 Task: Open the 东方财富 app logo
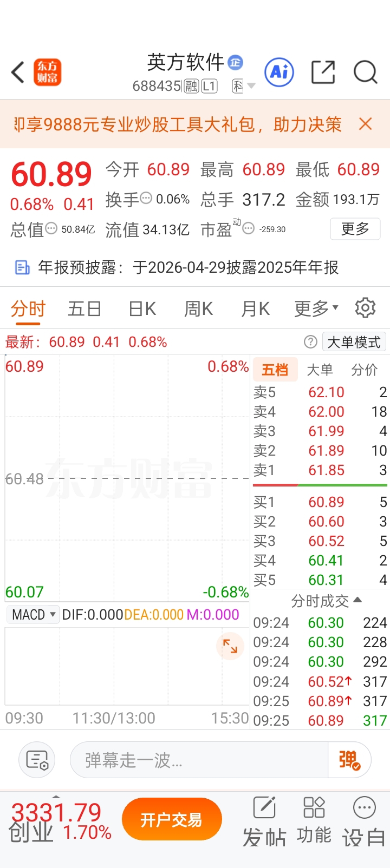tap(48, 72)
